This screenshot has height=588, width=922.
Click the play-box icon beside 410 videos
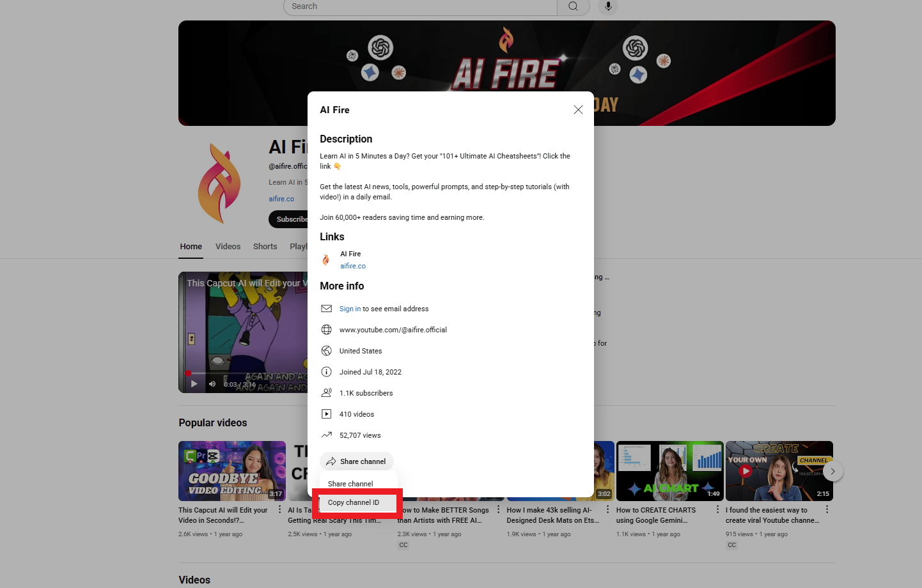pos(326,414)
